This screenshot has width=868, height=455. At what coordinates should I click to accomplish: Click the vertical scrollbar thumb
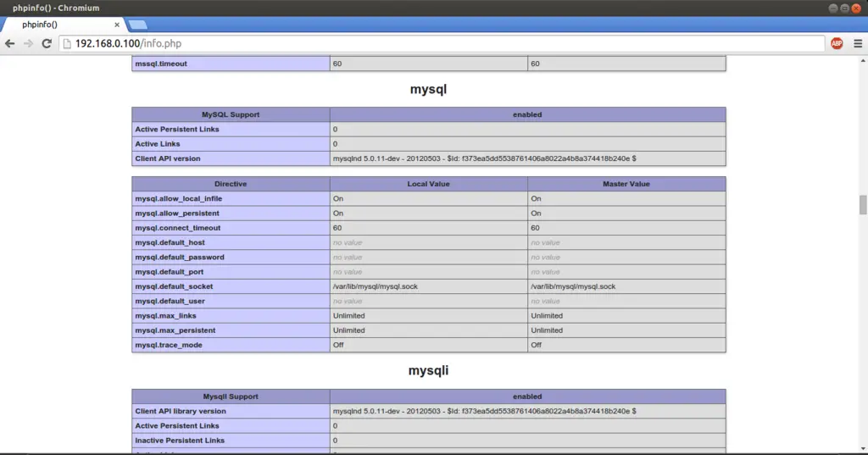click(x=862, y=204)
